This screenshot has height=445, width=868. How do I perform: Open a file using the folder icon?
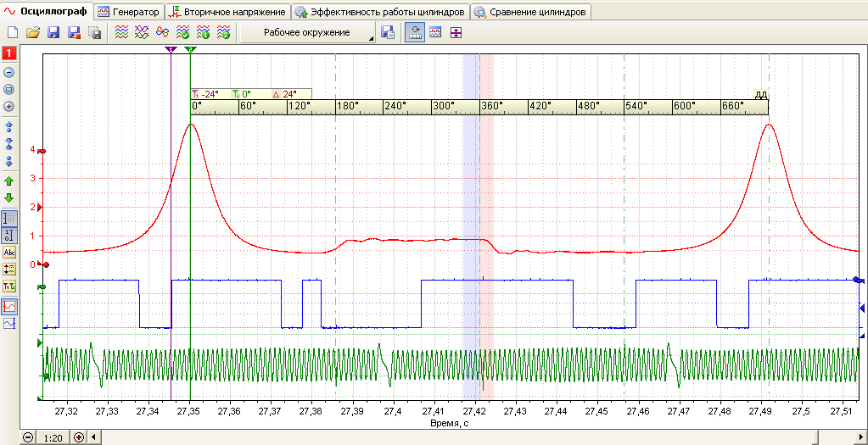click(x=33, y=32)
